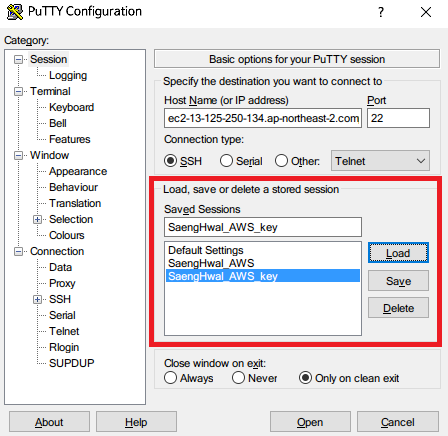Image resolution: width=448 pixels, height=436 pixels.
Task: Open the Keyboard category
Action: (71, 107)
